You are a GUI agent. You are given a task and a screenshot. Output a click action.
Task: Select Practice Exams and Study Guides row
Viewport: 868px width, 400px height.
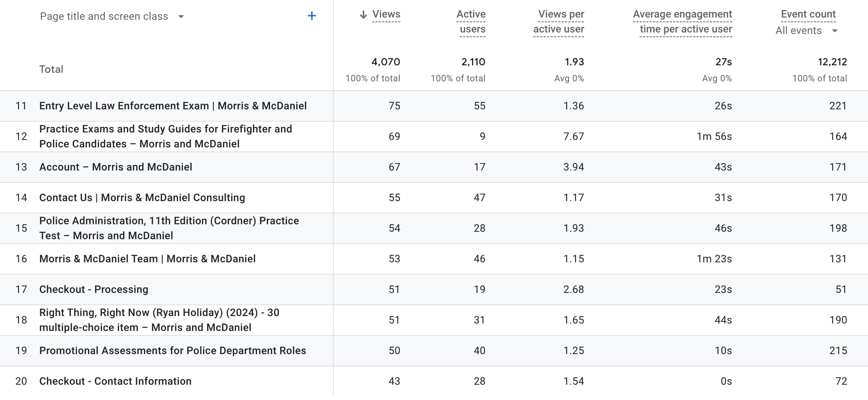point(165,137)
